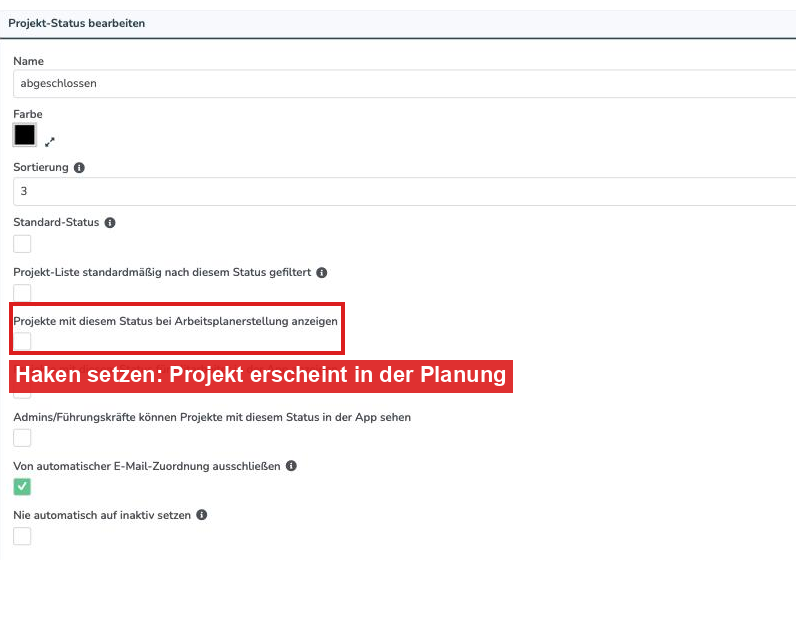Show info icon next to Standard-Status
The height and width of the screenshot is (640, 796).
(110, 223)
